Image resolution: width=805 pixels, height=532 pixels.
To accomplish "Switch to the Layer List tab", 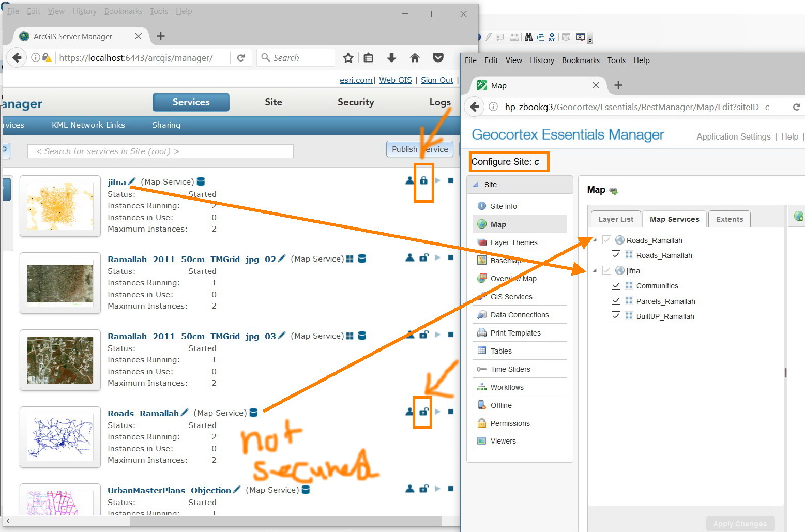I will coord(616,219).
